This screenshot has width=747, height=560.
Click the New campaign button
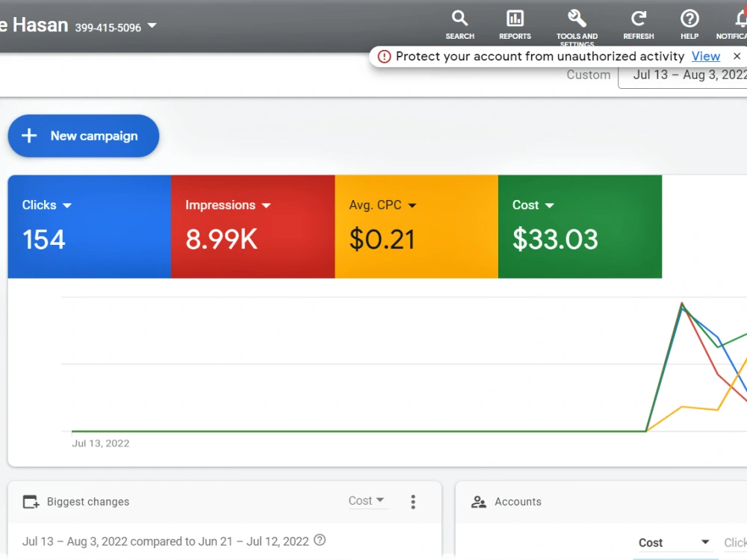pyautogui.click(x=84, y=136)
